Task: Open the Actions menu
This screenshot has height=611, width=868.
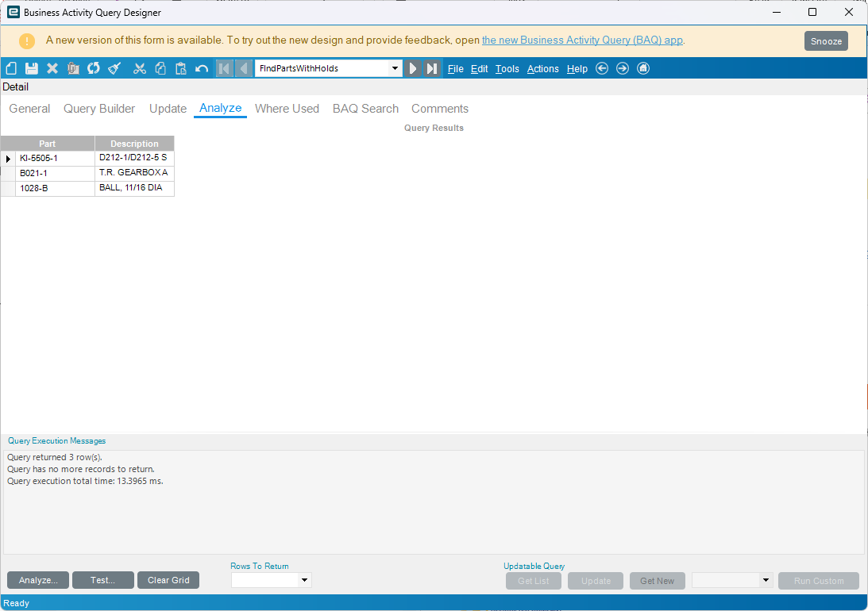Action: 542,69
